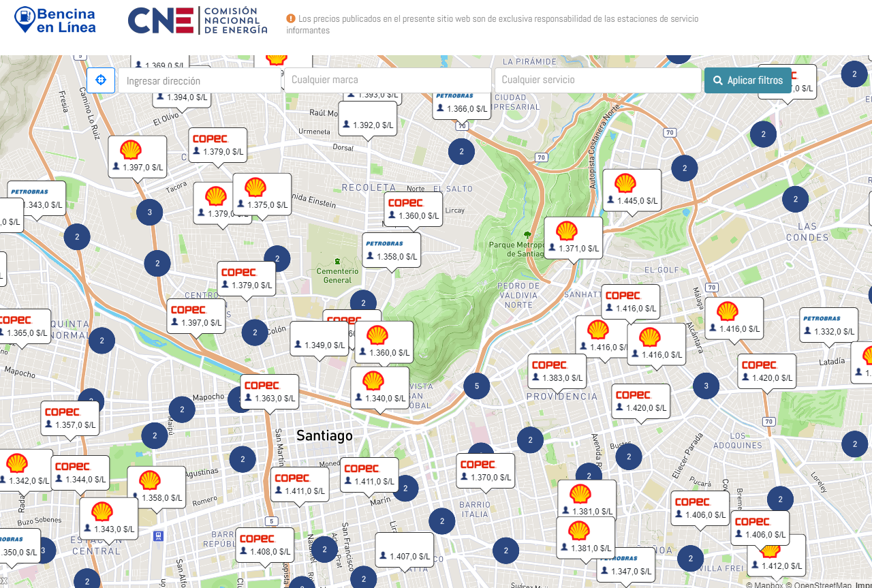
Task: Apply filters with Aplicar filtros button
Action: [x=748, y=80]
